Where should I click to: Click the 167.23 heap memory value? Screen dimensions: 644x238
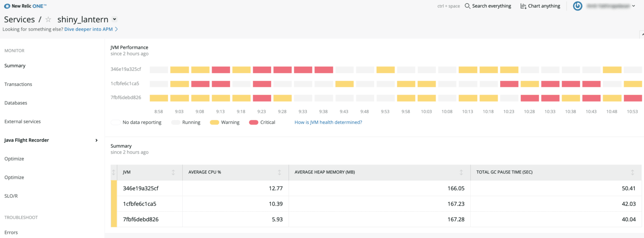click(456, 204)
